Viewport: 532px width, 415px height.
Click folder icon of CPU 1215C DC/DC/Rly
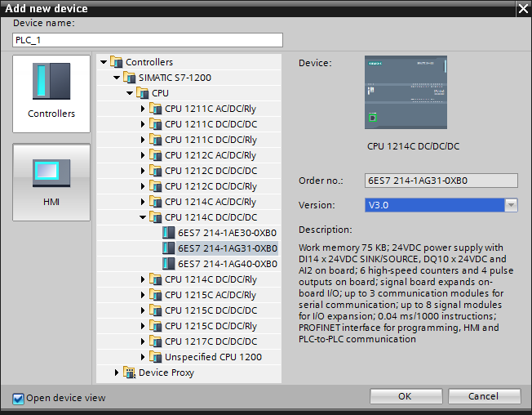[155, 326]
